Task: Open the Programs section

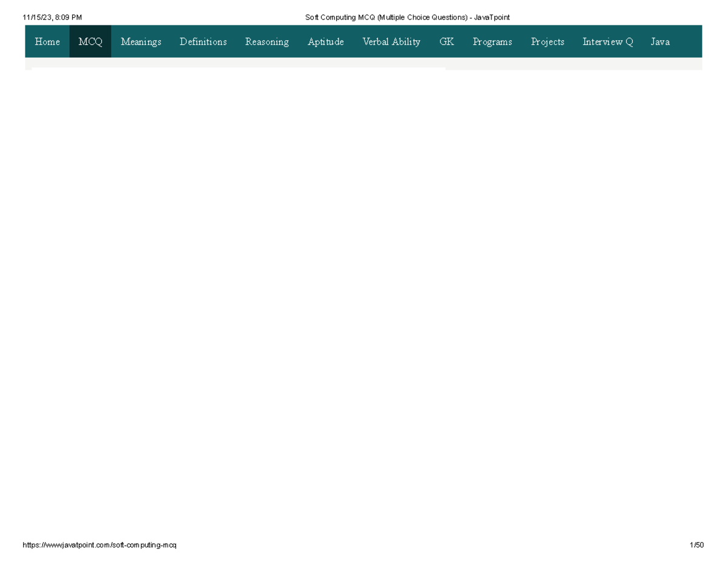Action: 492,41
